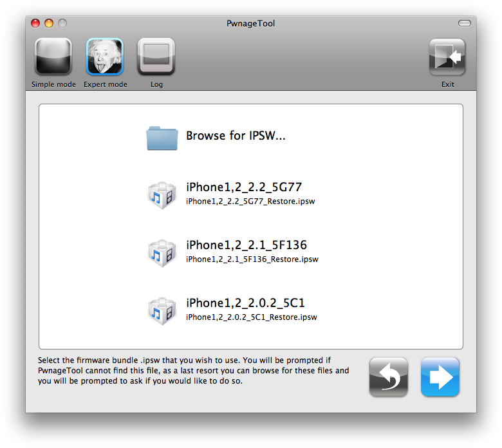Open the Log viewer icon
The width and height of the screenshot is (502, 448).
156,57
